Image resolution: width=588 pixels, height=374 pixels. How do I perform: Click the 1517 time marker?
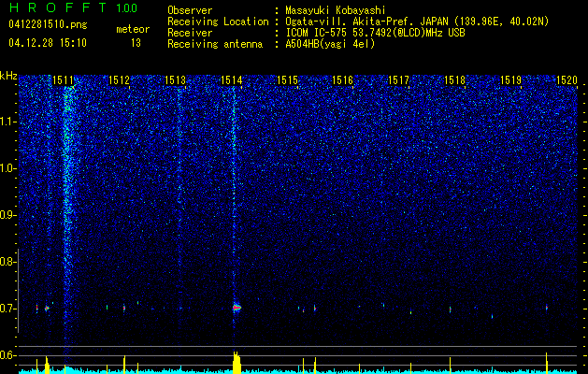pos(398,79)
